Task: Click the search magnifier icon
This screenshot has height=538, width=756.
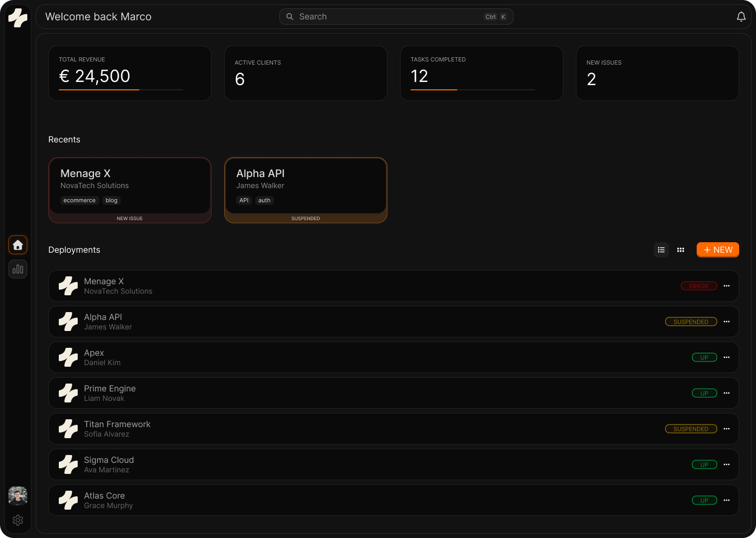Action: [x=289, y=16]
